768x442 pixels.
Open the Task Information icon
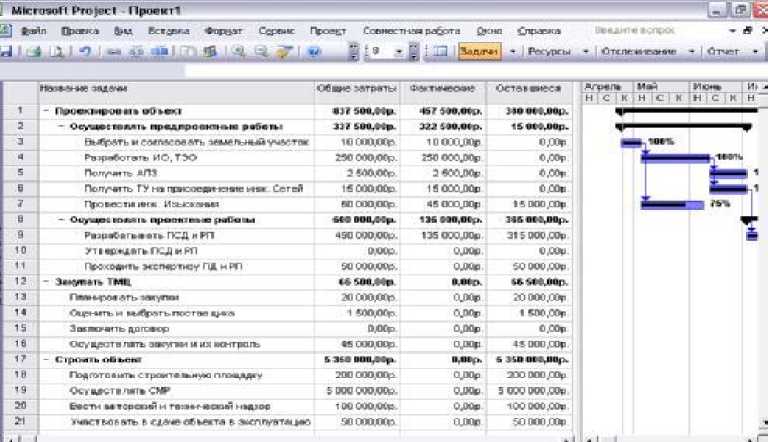click(x=187, y=51)
